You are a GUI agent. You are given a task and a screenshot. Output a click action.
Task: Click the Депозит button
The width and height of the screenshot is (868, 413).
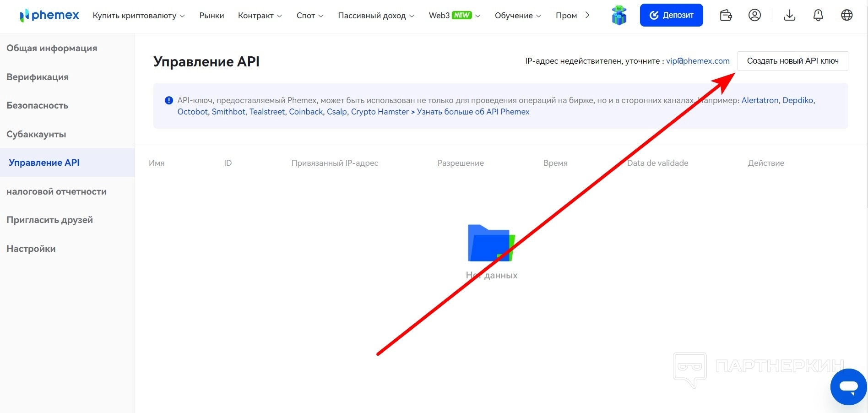click(671, 15)
